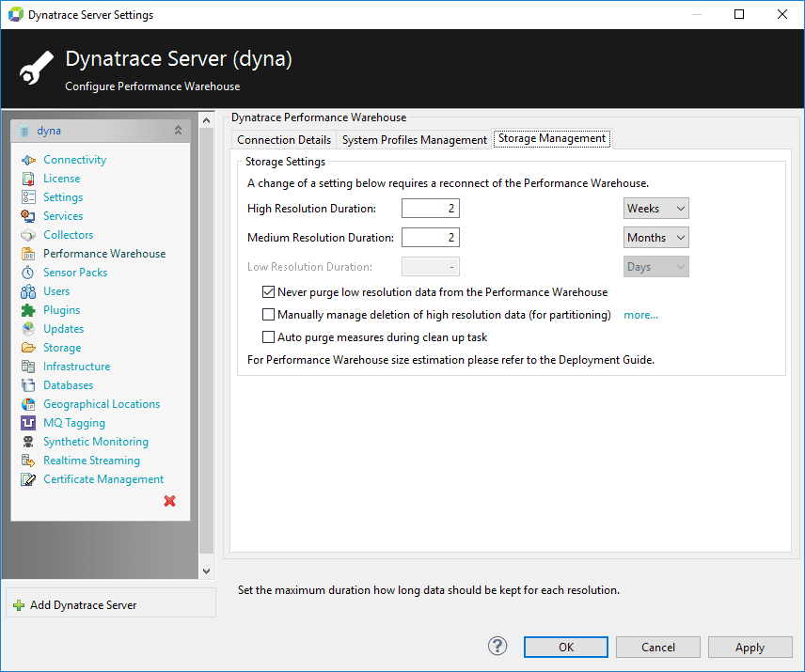Open the Infrastructure settings page

76,367
